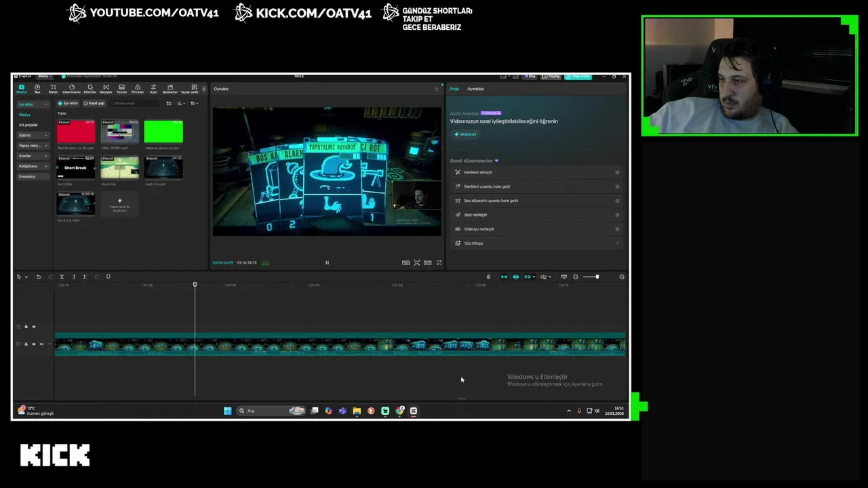868x488 pixels.
Task: Open the Windows Start button
Action: (x=227, y=411)
